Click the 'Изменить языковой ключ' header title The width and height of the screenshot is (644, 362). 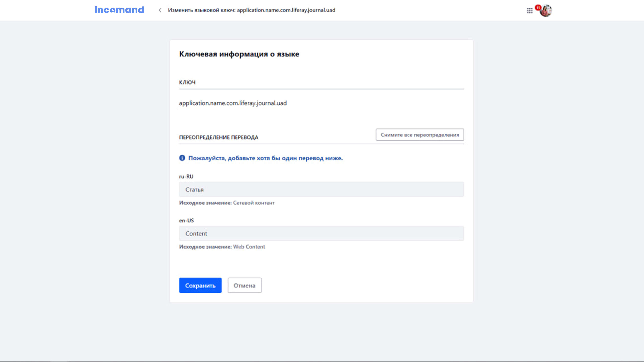(251, 10)
